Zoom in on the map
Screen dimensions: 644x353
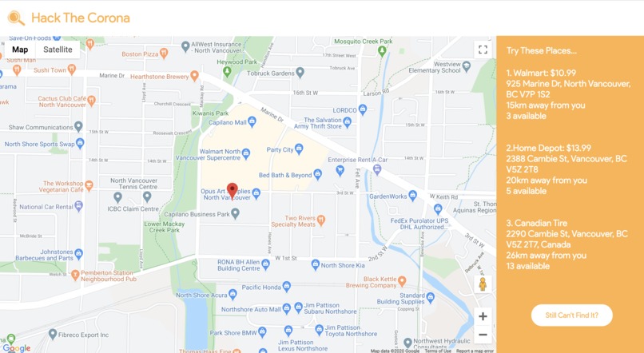(483, 316)
